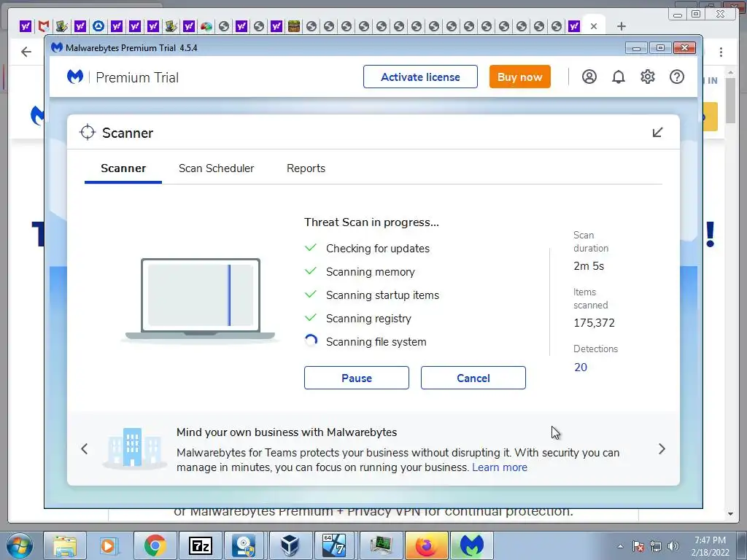Show the next promotional banner

tap(662, 448)
